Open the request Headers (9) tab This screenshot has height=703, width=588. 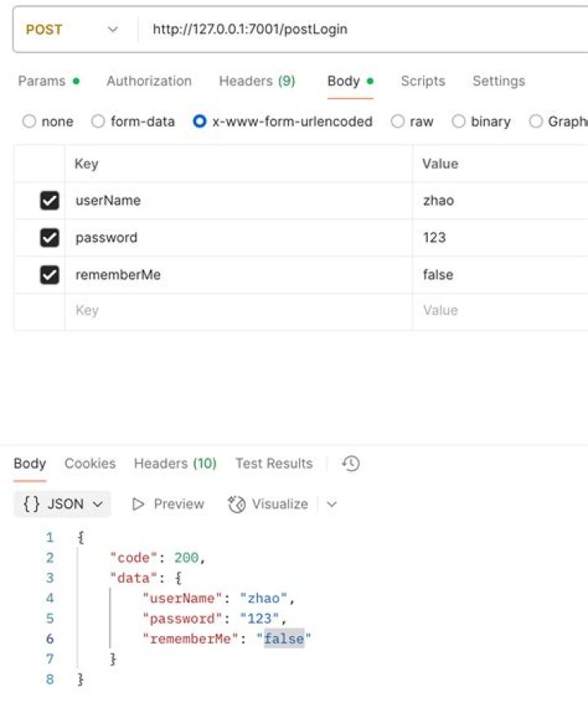[x=257, y=81]
